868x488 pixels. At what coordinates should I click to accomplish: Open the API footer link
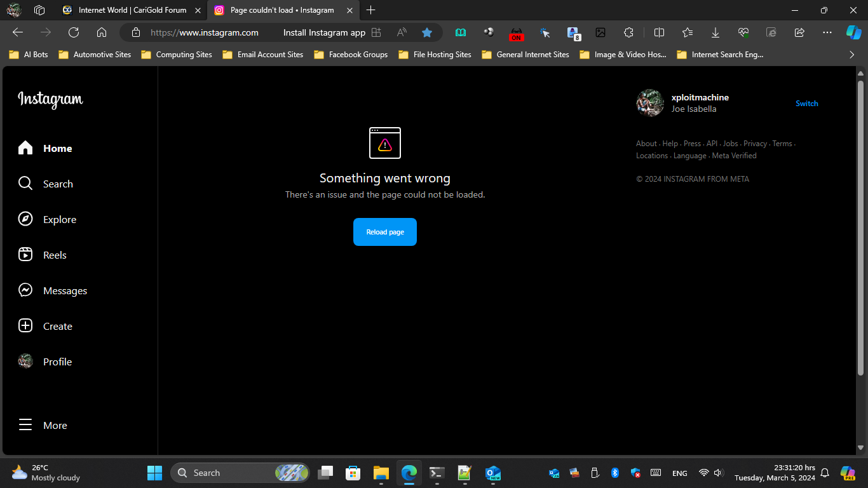pyautogui.click(x=712, y=144)
